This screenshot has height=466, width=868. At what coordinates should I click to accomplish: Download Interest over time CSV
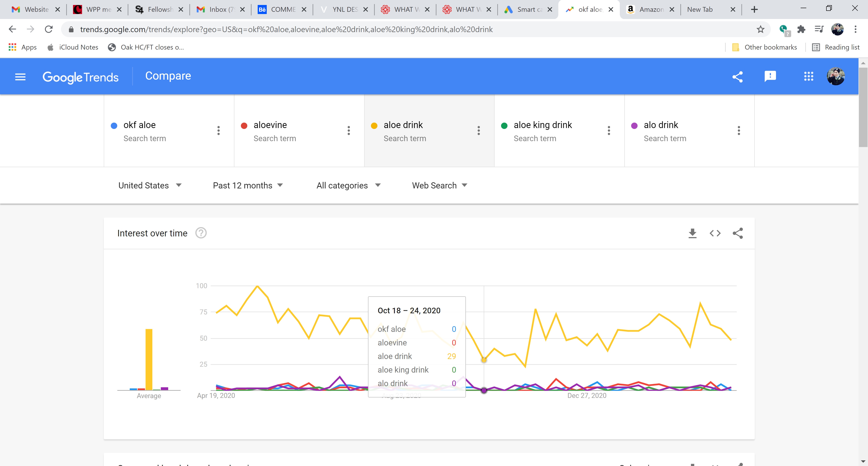point(692,233)
